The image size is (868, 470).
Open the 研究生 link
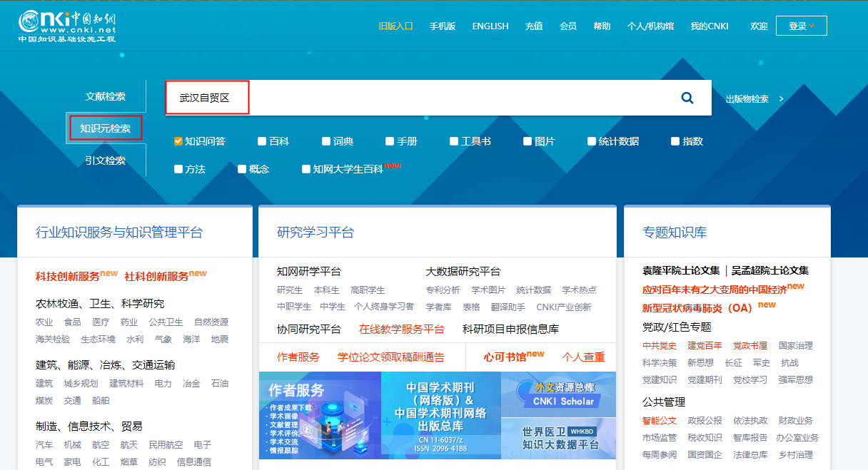point(290,290)
